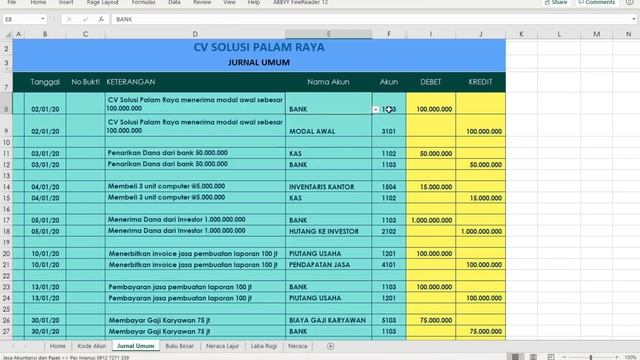
Task: Open the Page Layout ribbon tab
Action: tap(102, 2)
